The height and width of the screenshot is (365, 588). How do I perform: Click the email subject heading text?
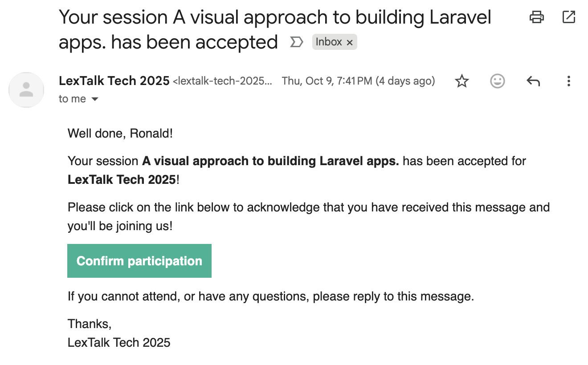[x=275, y=18]
